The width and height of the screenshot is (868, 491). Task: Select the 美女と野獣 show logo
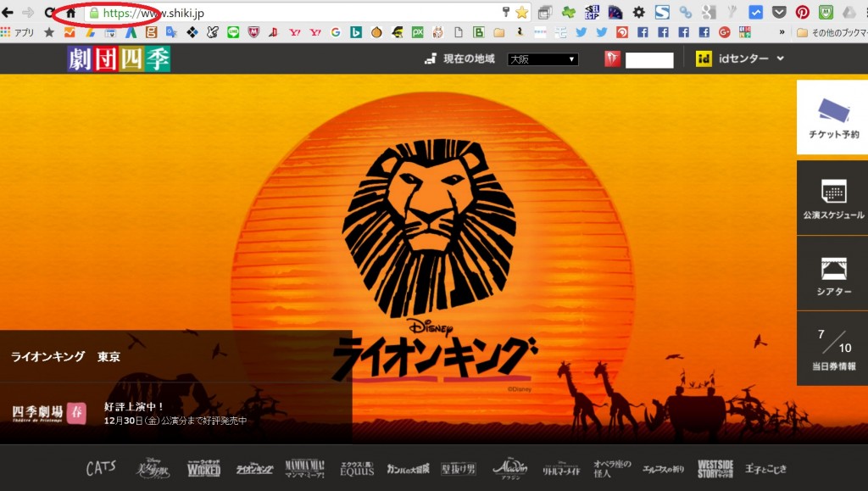pos(153,468)
